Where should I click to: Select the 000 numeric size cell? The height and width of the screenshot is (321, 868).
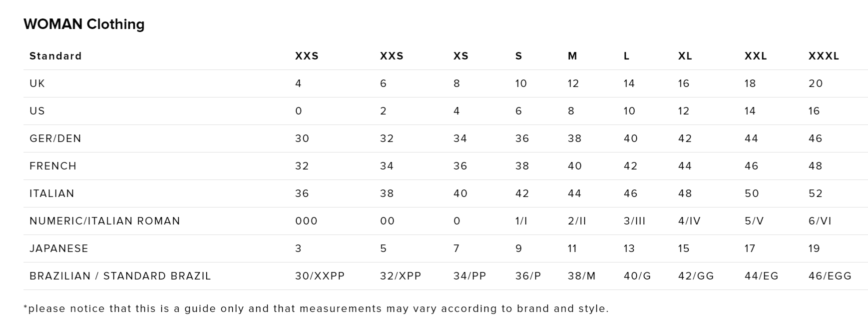click(x=306, y=221)
